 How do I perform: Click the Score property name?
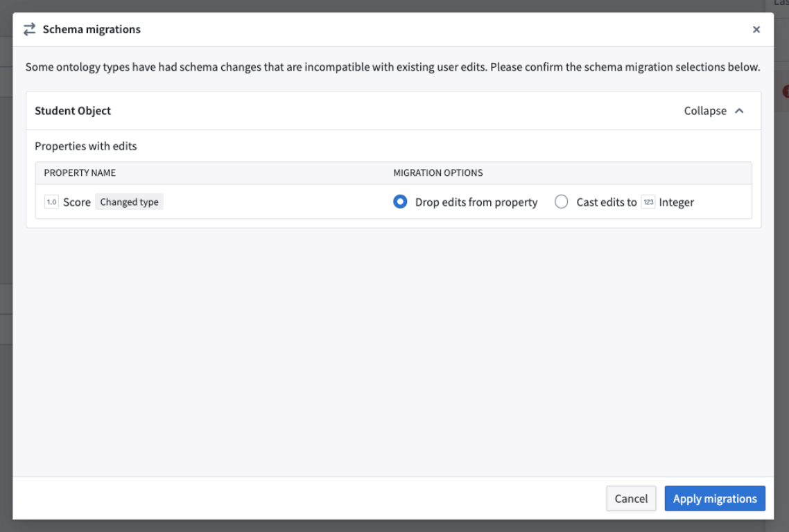coord(77,202)
